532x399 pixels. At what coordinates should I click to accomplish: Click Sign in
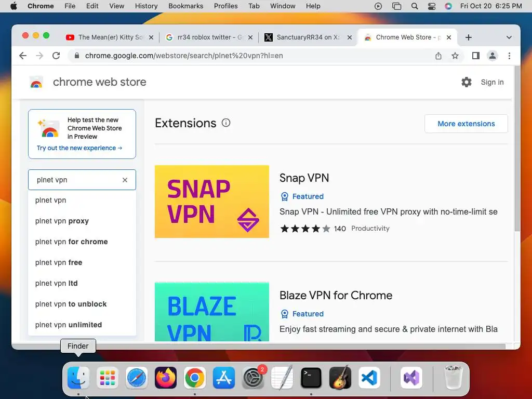pyautogui.click(x=493, y=82)
